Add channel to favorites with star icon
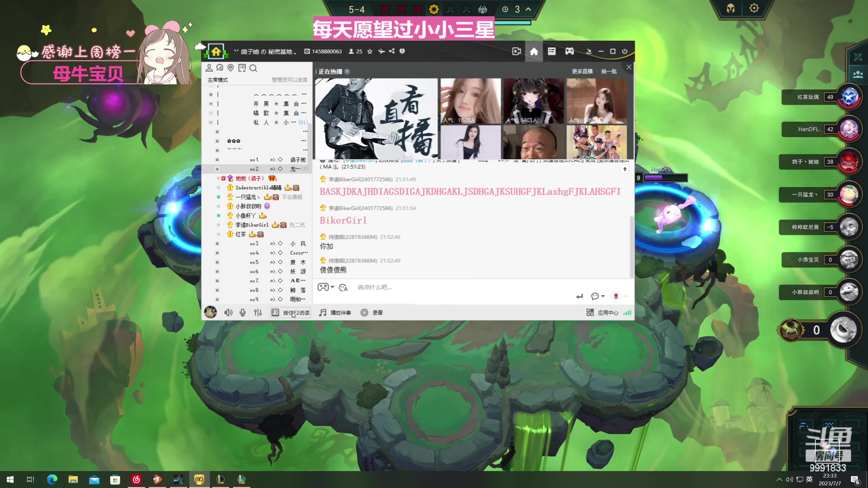The image size is (868, 488). [x=370, y=51]
